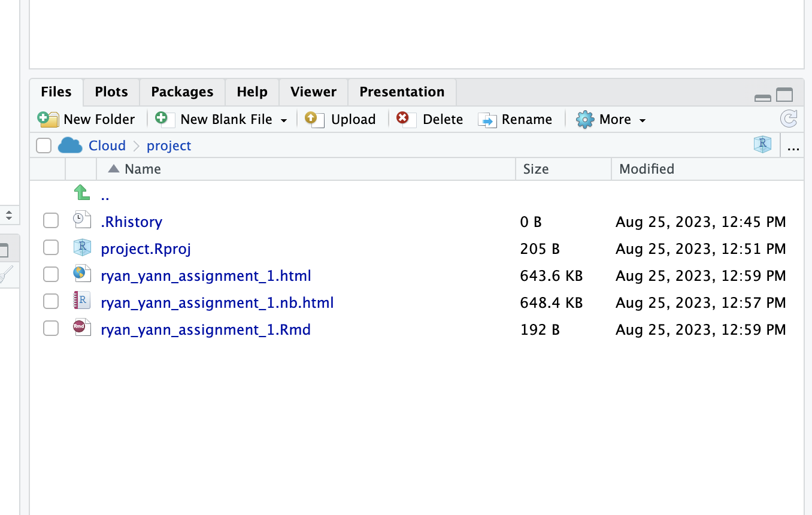Toggle the select-all checkbox in path bar
Screen dimensions: 812x515
[x=44, y=146]
